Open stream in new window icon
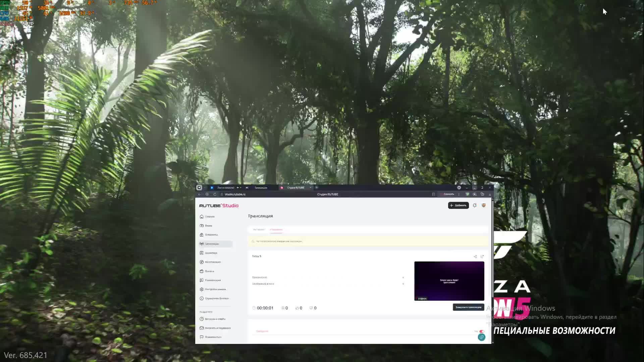This screenshot has width=644, height=362. [482, 256]
